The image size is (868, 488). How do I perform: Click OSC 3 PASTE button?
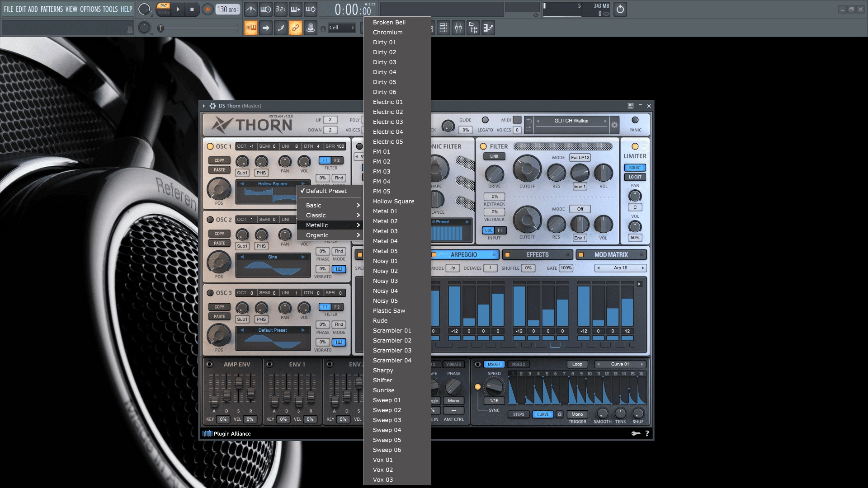click(x=219, y=316)
